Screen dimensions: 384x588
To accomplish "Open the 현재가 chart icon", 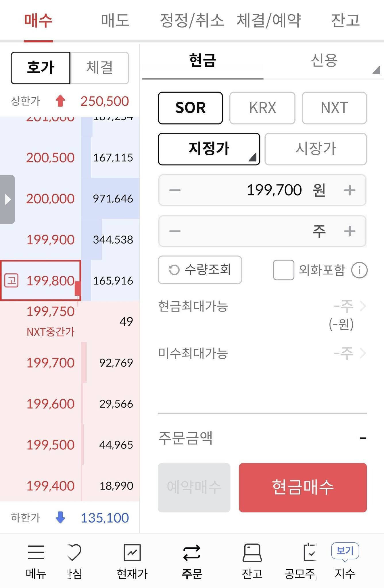I will click(x=132, y=552).
